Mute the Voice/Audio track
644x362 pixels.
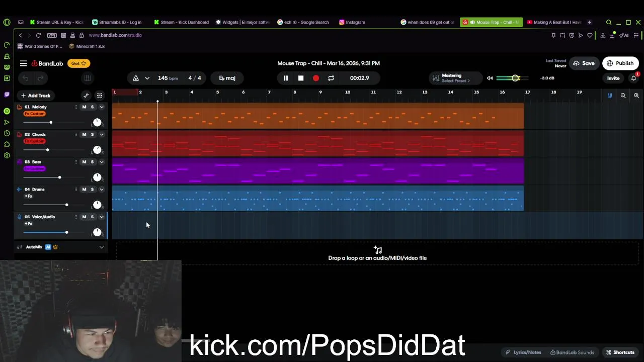(84, 217)
